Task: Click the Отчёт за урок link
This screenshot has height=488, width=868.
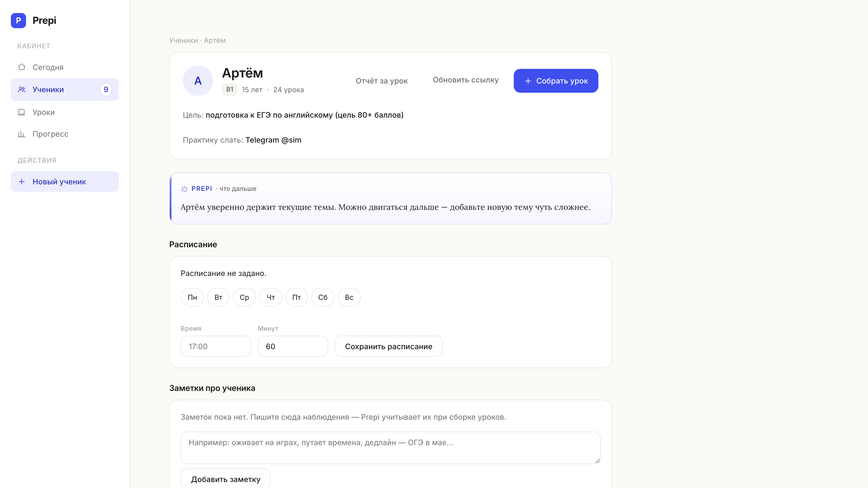Action: [x=381, y=81]
